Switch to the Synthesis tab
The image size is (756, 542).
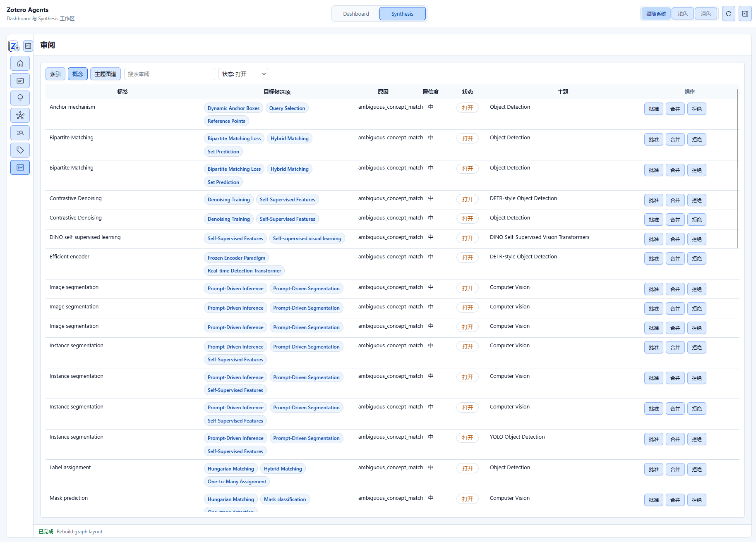(x=402, y=14)
